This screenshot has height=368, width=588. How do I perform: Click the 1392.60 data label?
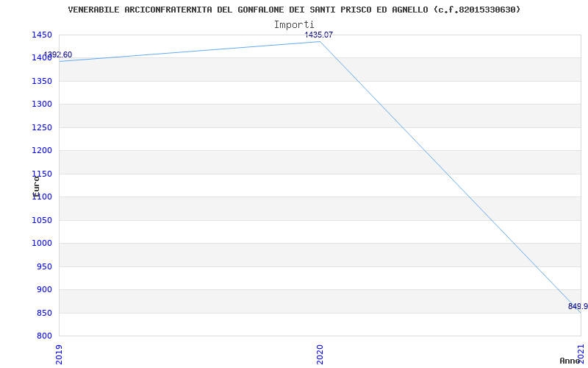[x=58, y=54]
